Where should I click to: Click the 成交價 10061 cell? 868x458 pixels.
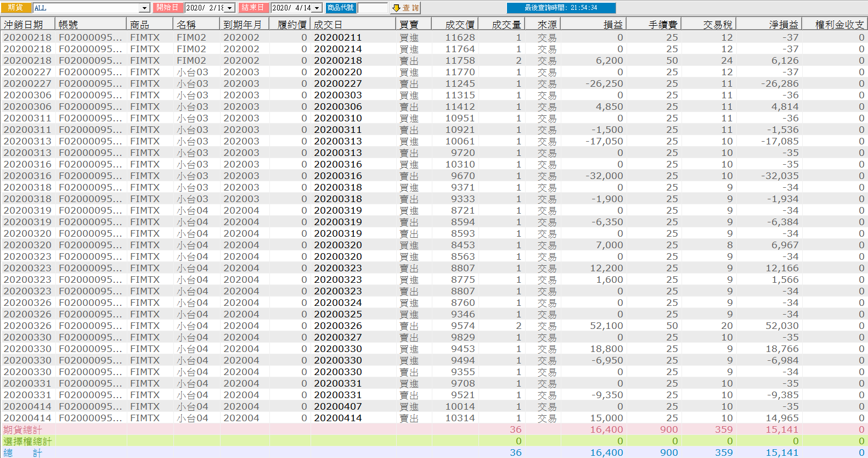460,141
